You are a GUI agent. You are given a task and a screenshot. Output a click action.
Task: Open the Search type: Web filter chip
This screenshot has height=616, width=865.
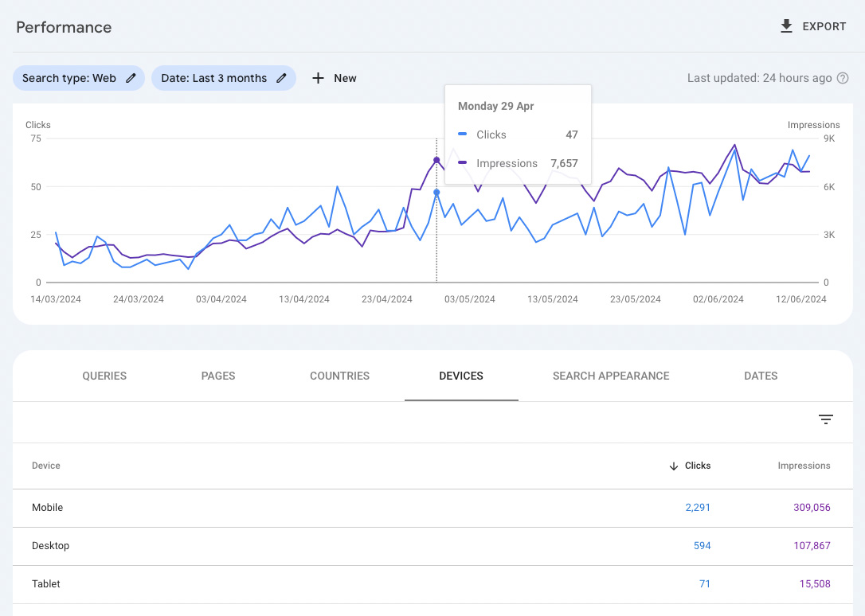(69, 78)
